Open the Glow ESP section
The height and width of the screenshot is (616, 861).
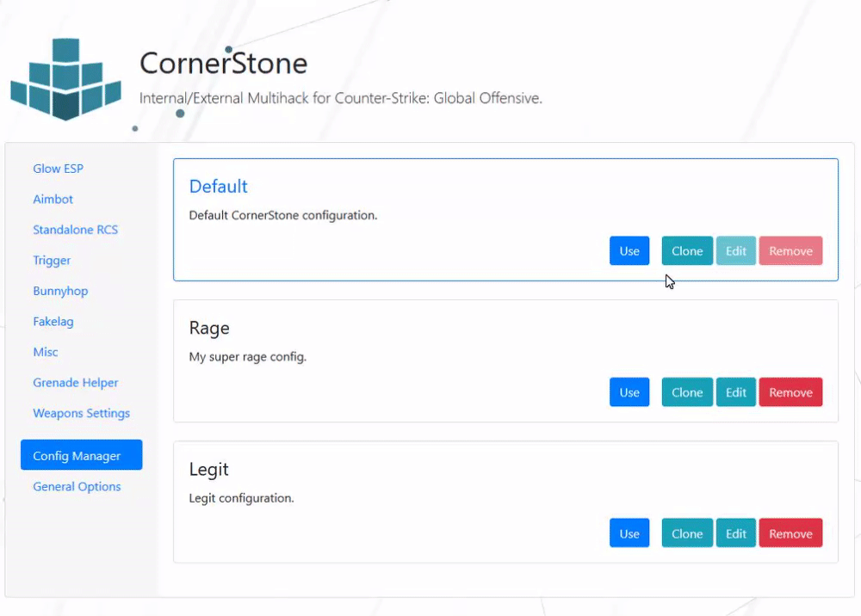click(59, 169)
